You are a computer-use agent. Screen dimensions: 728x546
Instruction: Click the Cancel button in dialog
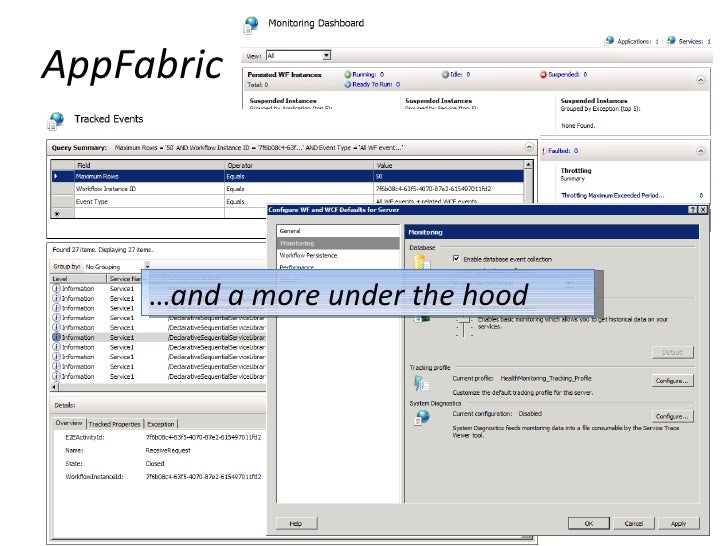[634, 523]
